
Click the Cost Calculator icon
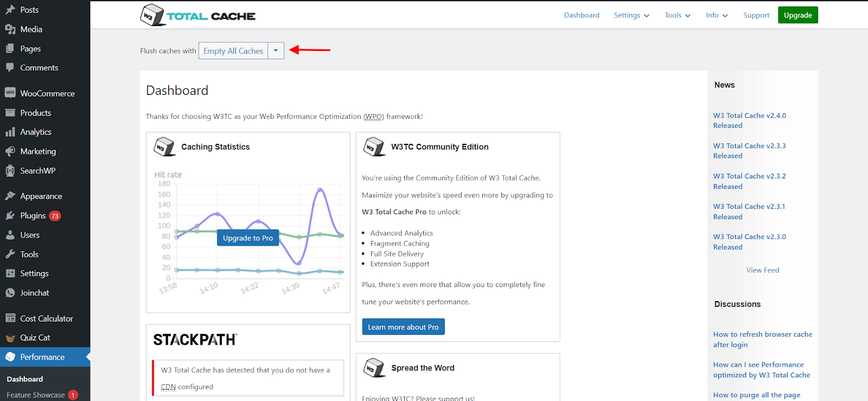pyautogui.click(x=10, y=318)
